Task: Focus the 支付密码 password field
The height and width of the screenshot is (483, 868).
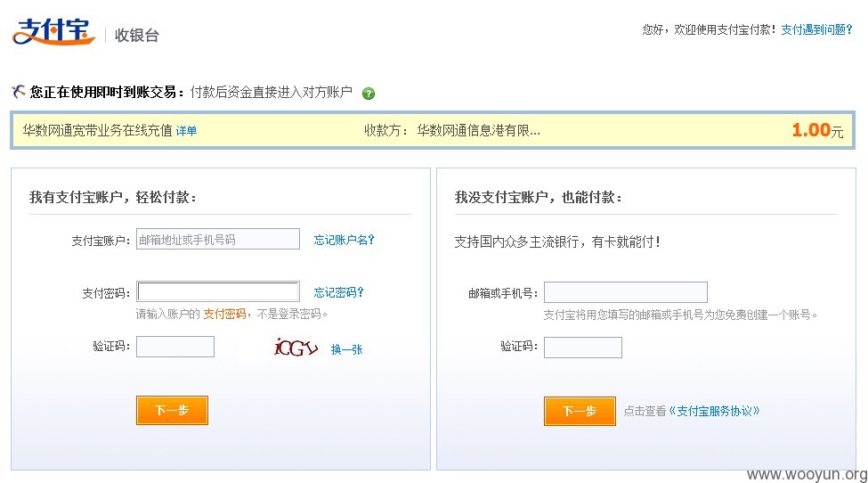Action: (x=218, y=292)
